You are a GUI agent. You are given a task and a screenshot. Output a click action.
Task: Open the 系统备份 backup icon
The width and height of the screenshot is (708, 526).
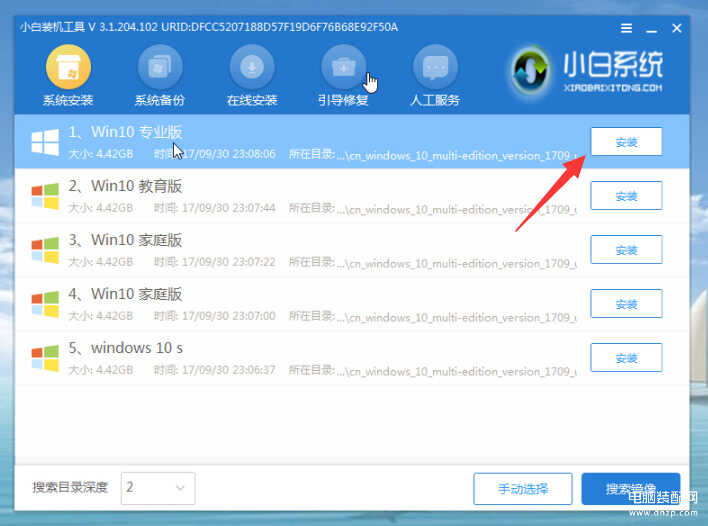pos(160,67)
